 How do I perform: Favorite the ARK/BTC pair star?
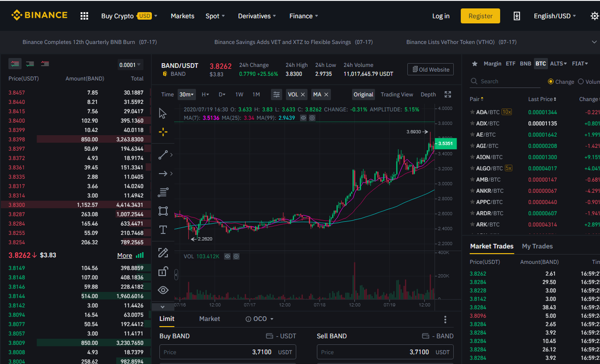point(472,225)
